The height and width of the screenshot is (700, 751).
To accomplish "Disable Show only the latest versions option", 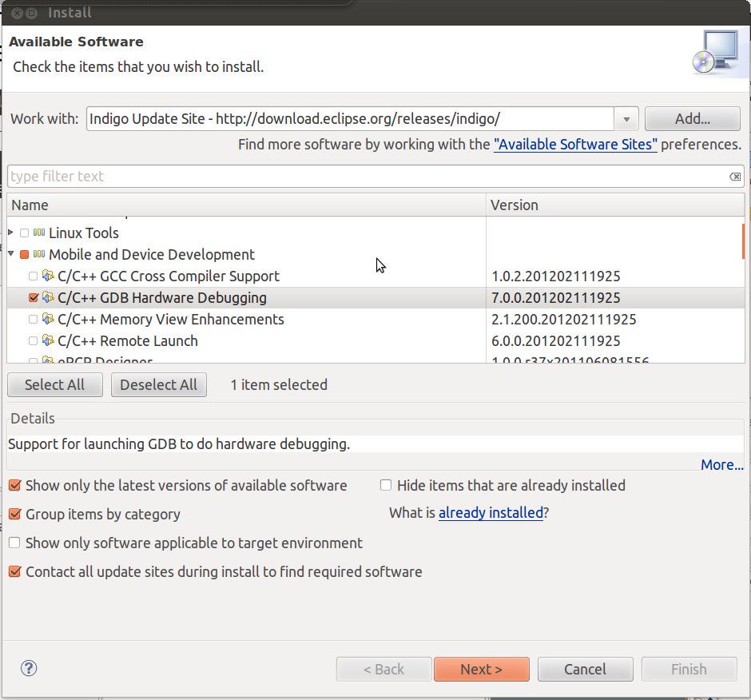I will click(x=15, y=485).
